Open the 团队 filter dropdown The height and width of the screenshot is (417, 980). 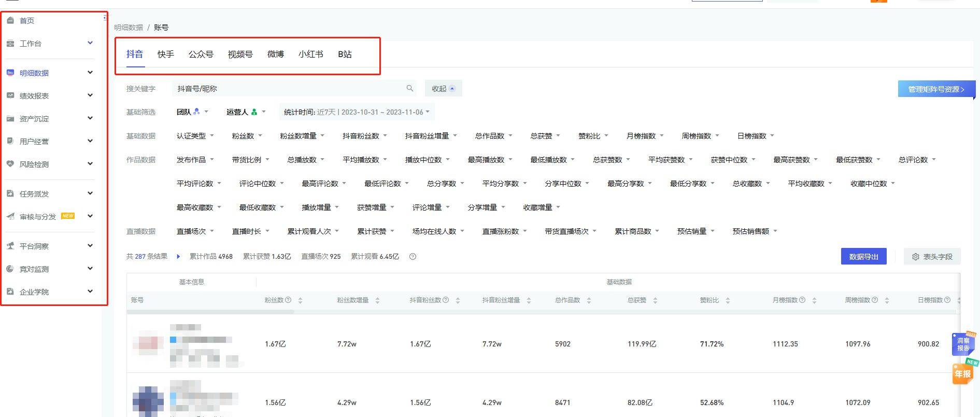pyautogui.click(x=192, y=112)
